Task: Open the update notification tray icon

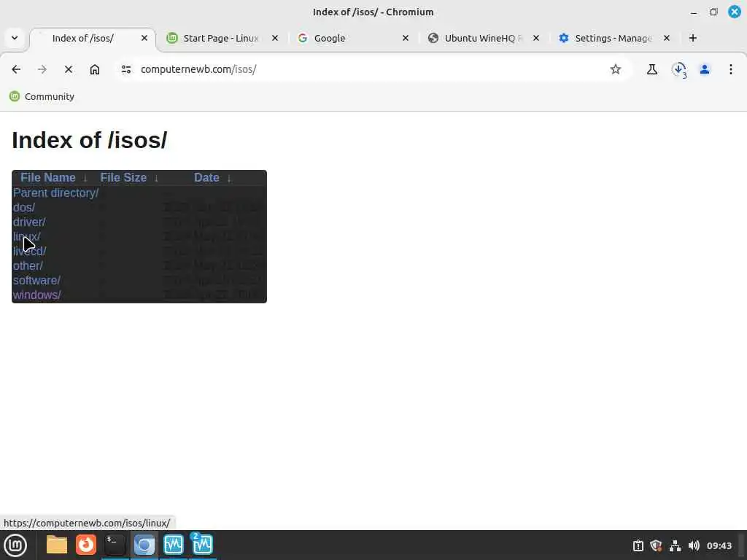Action: [638, 545]
